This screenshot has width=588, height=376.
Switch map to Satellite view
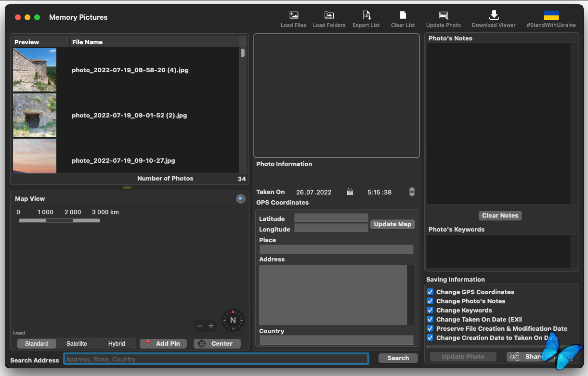[x=77, y=344]
